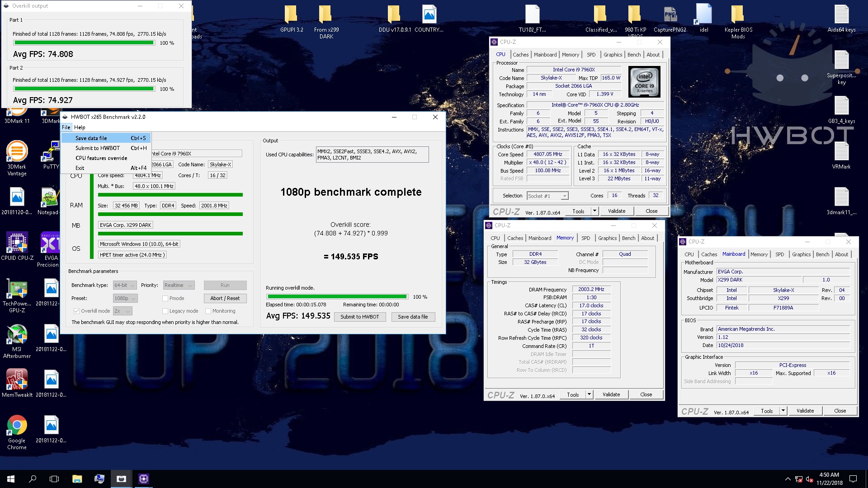Click the Used CPU capabilities text box
This screenshot has width=868, height=488.
(x=372, y=155)
